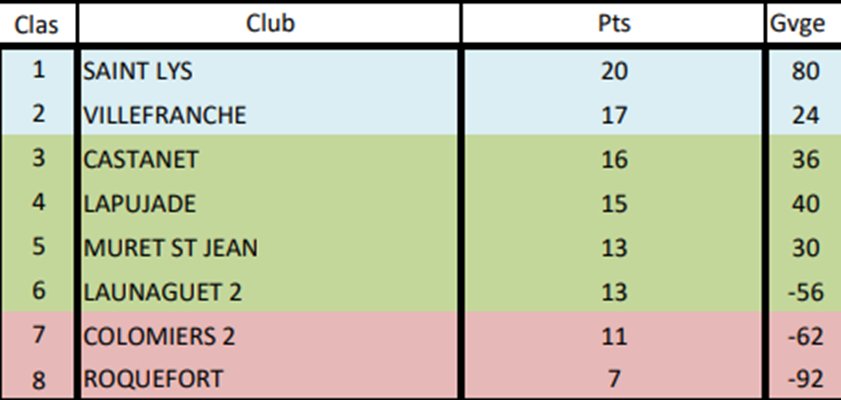Click the COLOMIERS 2 club name
This screenshot has width=841, height=400.
[160, 336]
